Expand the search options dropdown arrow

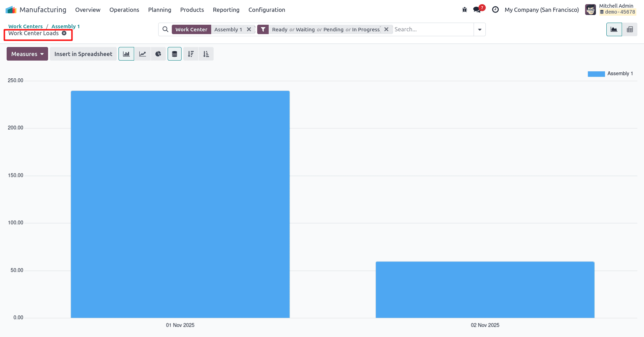click(480, 29)
